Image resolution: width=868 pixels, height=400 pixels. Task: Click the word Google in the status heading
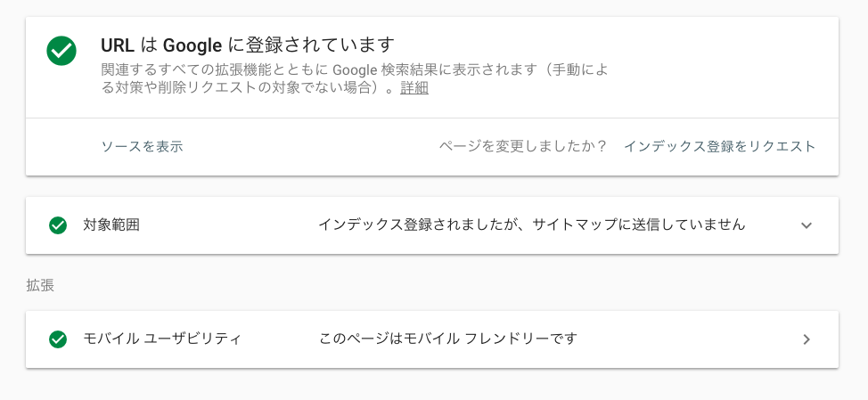tap(192, 45)
